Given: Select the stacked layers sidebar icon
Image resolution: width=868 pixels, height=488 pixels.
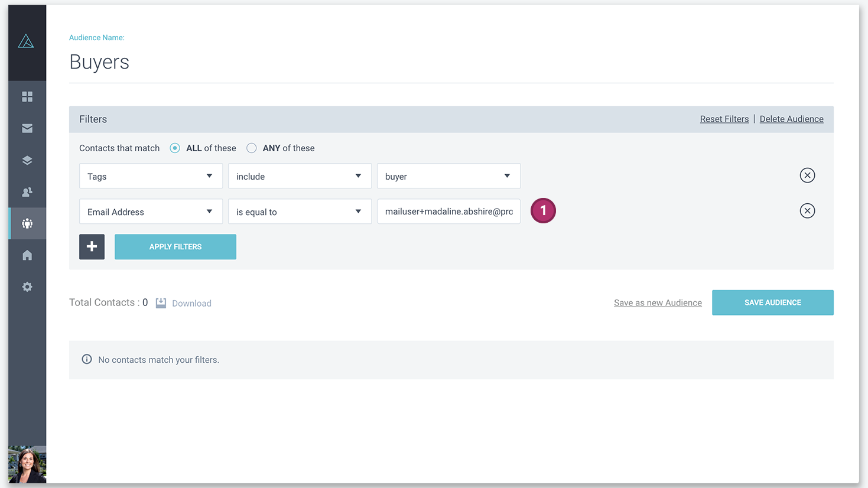Looking at the screenshot, I should pos(27,160).
